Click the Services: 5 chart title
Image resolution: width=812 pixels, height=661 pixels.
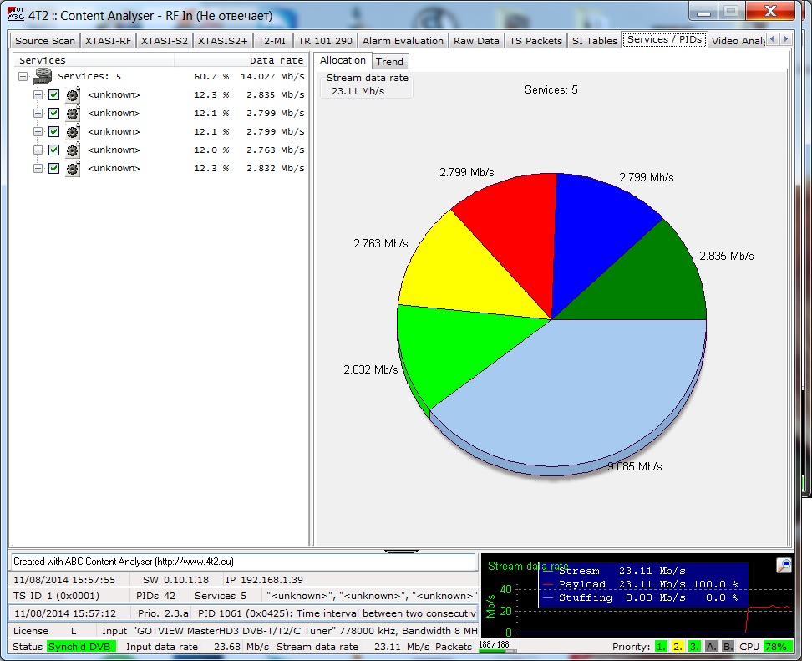(551, 89)
